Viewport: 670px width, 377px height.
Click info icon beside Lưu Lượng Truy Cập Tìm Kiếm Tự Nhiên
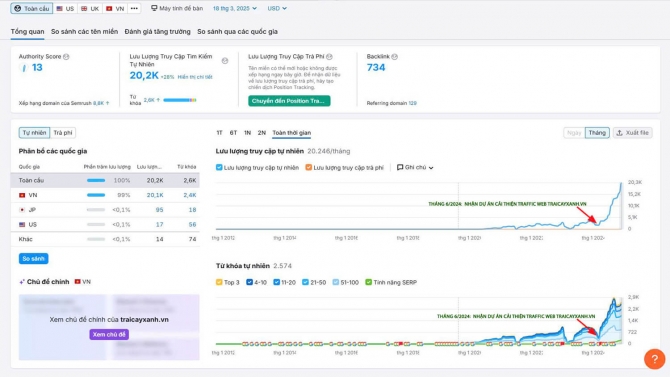[225, 61]
